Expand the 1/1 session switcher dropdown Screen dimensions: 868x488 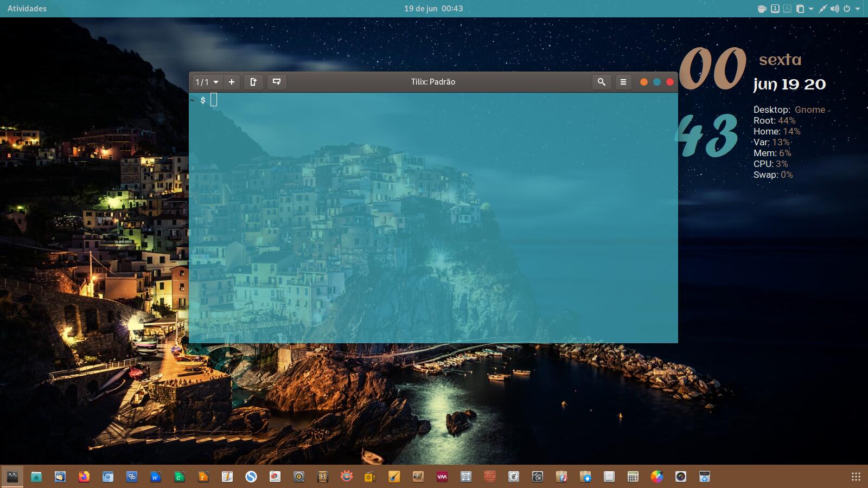[x=207, y=82]
